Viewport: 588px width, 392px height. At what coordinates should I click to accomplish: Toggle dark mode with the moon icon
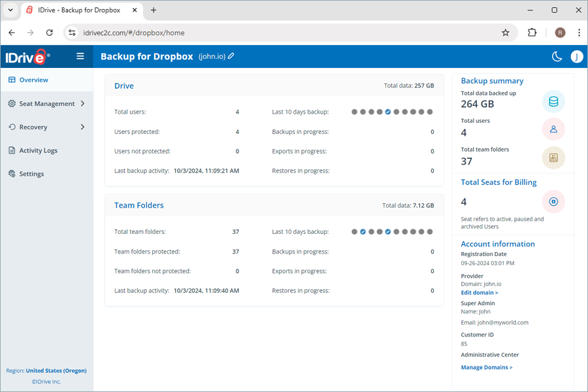(x=557, y=57)
